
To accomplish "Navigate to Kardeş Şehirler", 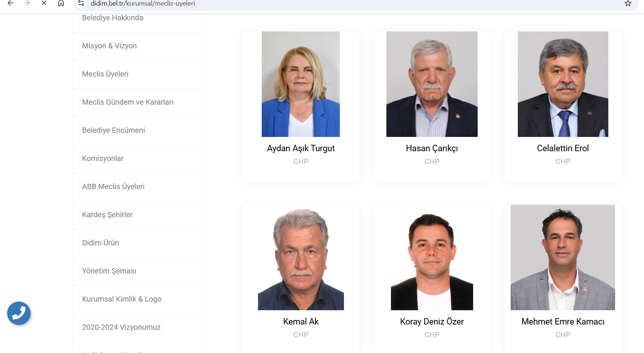I will 107,215.
